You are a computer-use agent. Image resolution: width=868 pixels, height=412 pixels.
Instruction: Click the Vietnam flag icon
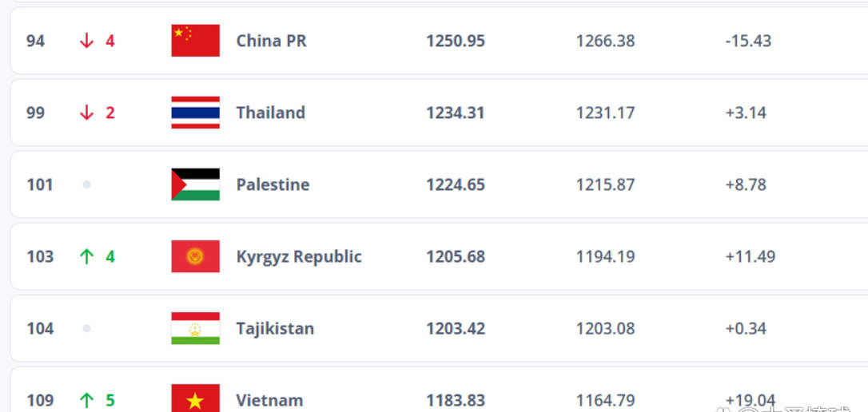point(195,398)
